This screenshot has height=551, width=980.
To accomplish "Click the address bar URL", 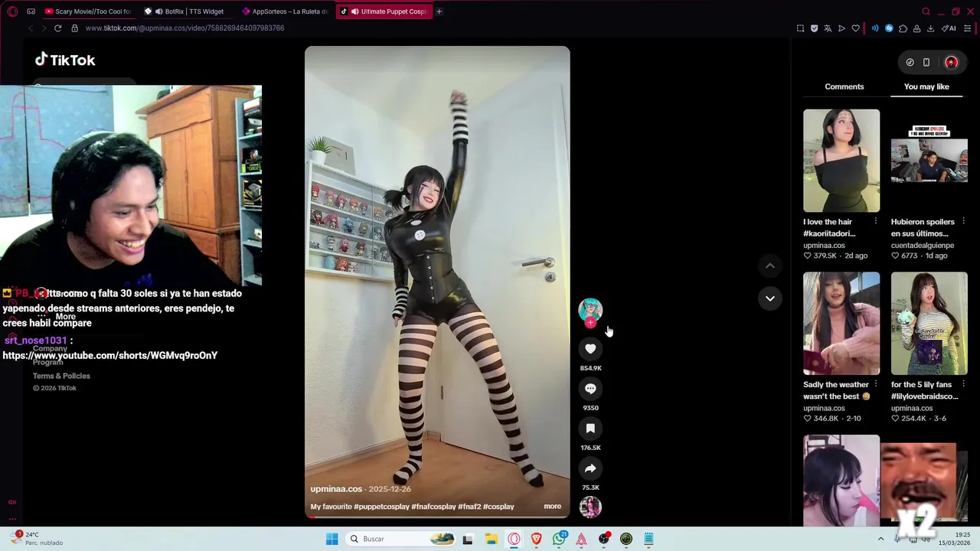I will 185,28.
